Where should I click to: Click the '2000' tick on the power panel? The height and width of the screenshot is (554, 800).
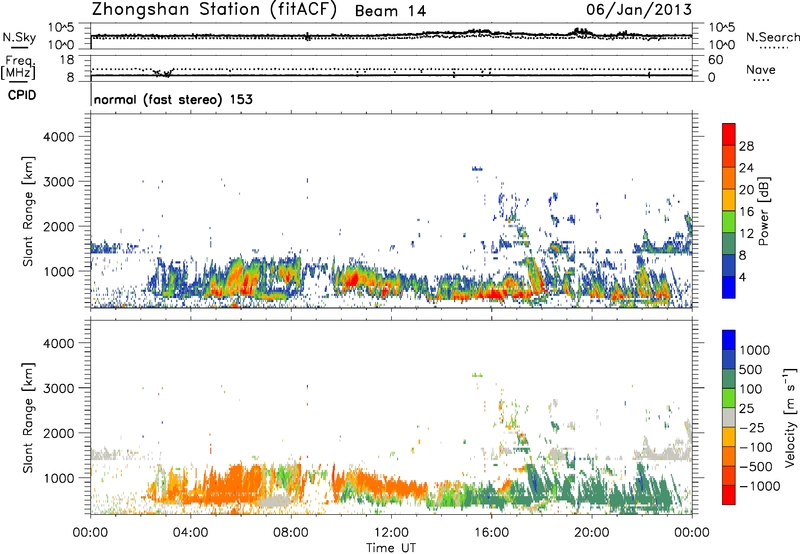58,226
